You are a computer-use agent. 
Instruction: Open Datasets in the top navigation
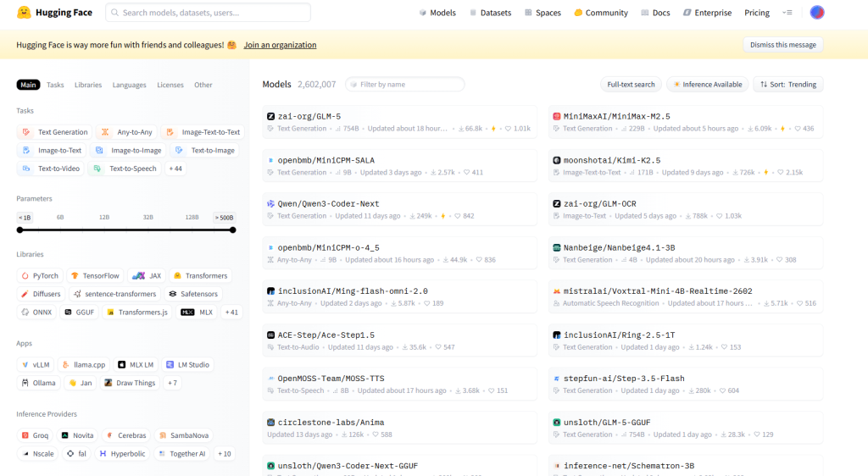[x=489, y=13]
